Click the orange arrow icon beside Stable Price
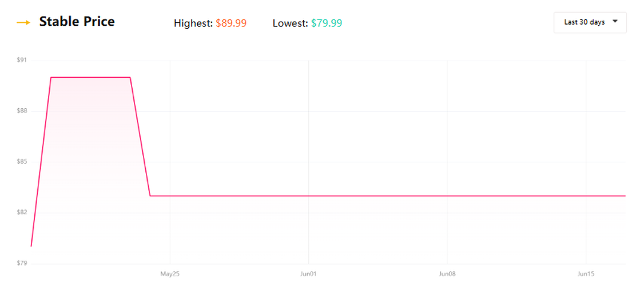Viewport: 644px width, 286px height. tap(23, 23)
